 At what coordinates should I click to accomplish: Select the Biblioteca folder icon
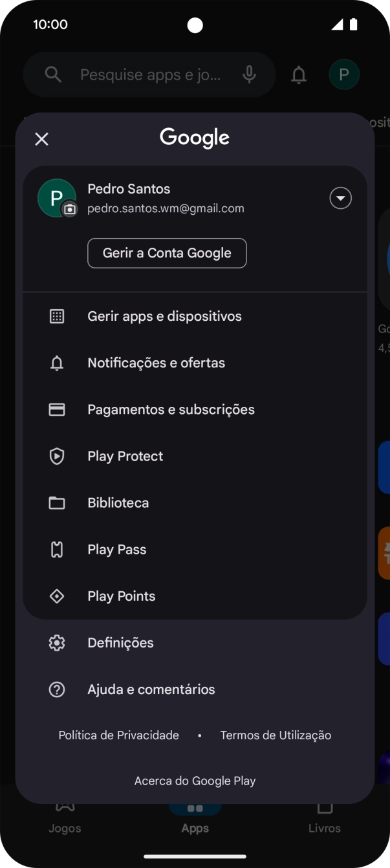[57, 503]
